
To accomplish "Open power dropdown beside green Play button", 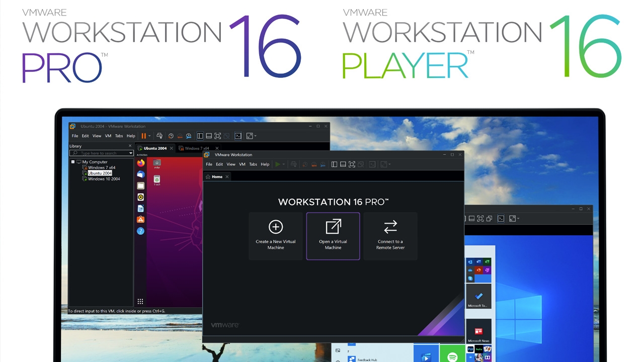I will click(x=284, y=164).
